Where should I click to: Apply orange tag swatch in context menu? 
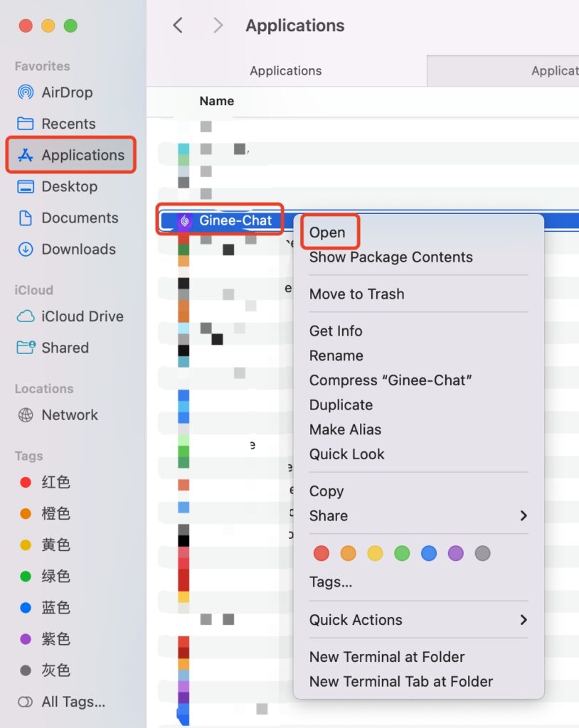[348, 553]
